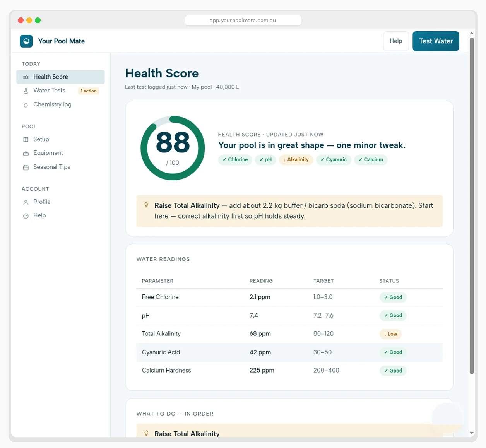Click the 88 health score ring gauge
Screen dimensions: 486x448
(x=173, y=148)
